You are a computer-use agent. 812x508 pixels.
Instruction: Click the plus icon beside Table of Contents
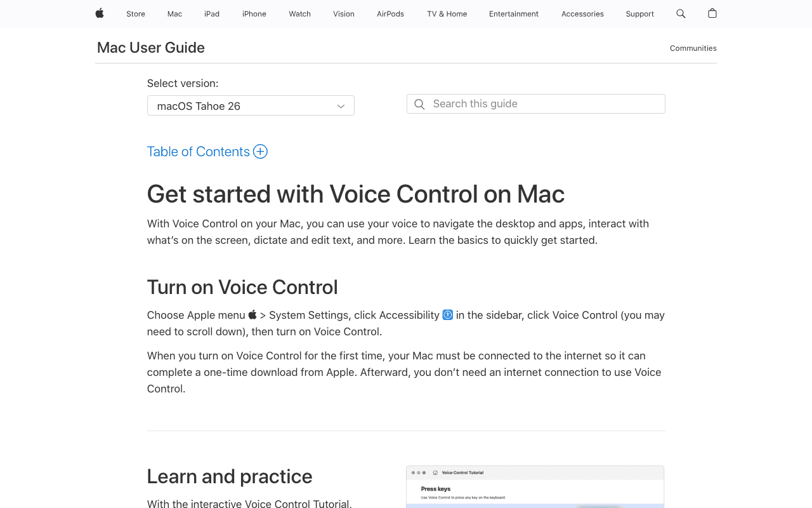(259, 151)
